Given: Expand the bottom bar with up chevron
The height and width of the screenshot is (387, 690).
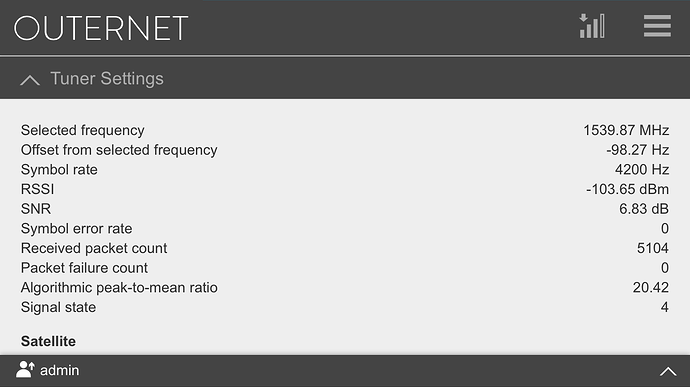Looking at the screenshot, I should (x=668, y=372).
